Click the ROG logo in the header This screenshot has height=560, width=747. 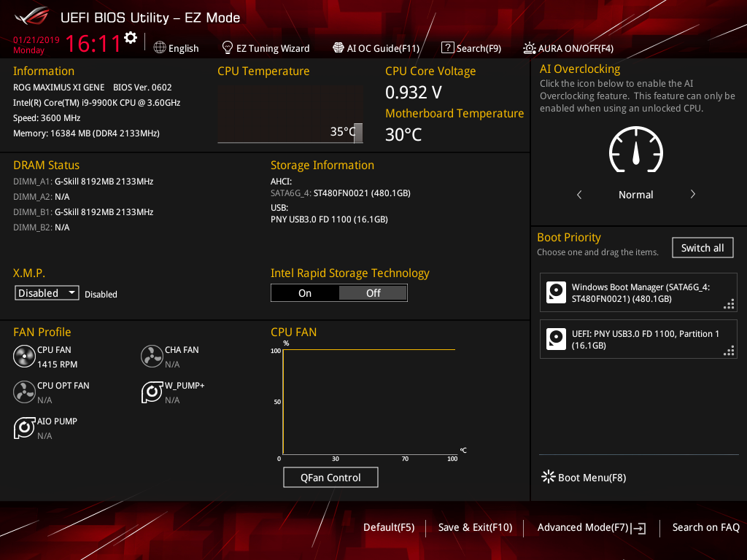pyautogui.click(x=32, y=17)
